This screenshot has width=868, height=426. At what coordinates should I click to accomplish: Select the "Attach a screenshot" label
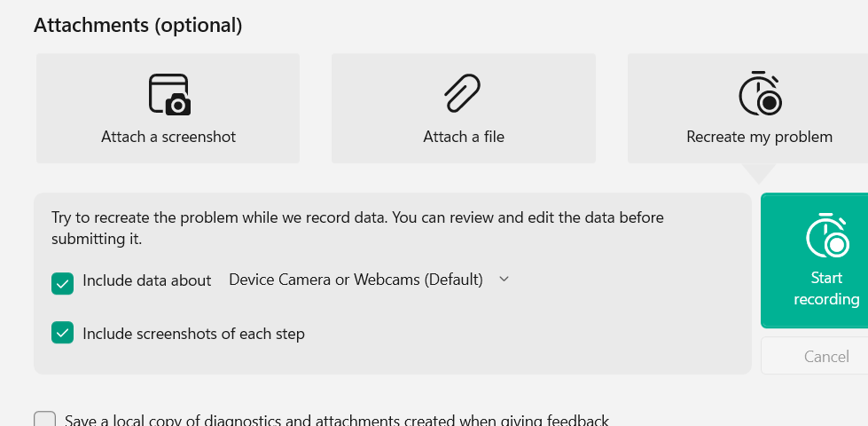click(168, 137)
